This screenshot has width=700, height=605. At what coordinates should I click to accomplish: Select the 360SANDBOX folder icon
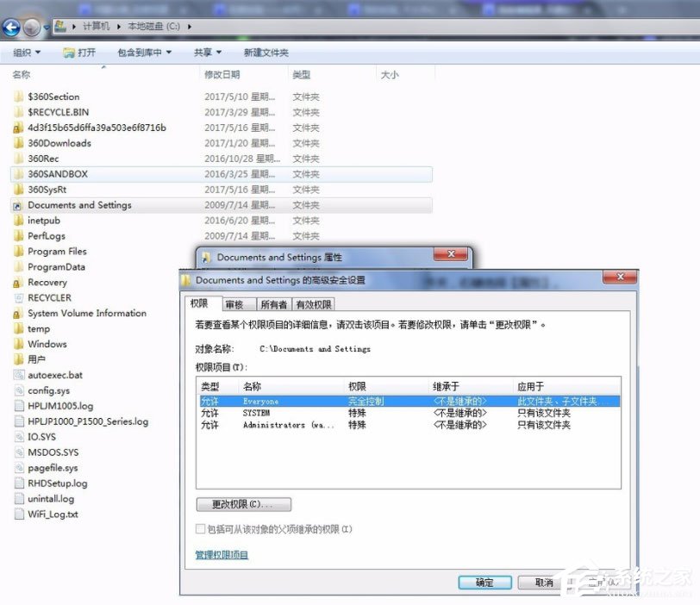pos(19,174)
